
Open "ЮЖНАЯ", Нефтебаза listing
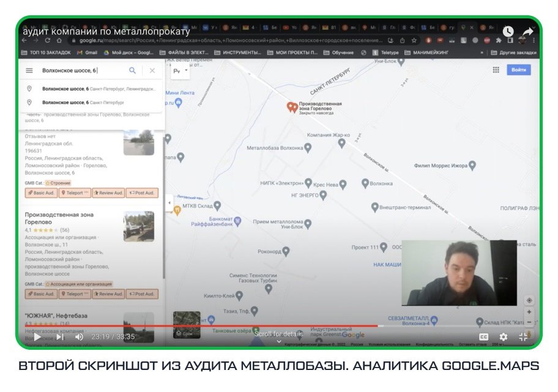coord(56,316)
